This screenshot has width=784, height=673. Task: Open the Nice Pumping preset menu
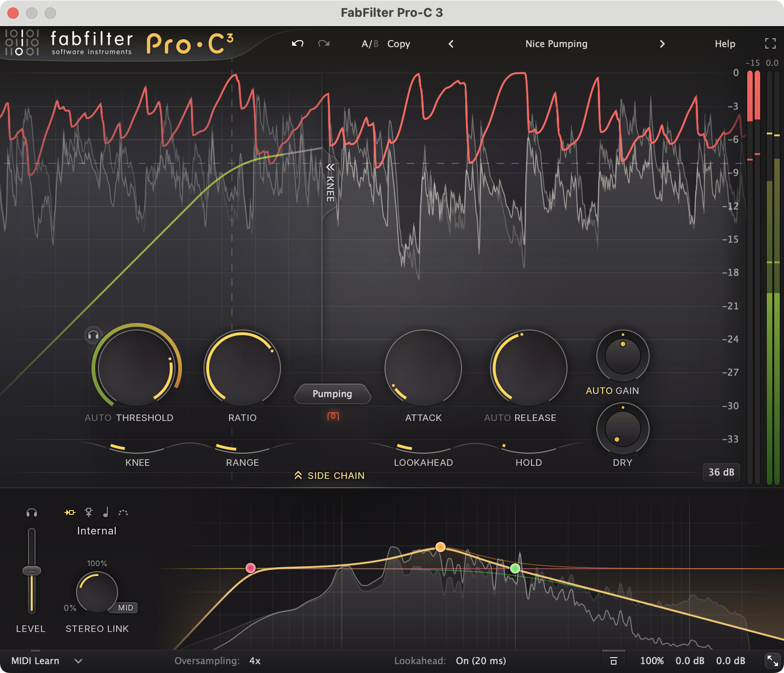click(556, 43)
